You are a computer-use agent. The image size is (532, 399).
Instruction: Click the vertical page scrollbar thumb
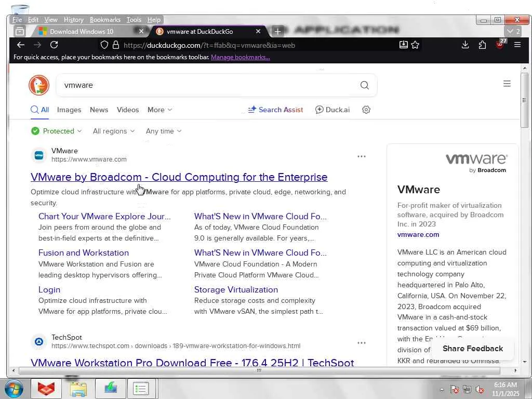(525, 100)
